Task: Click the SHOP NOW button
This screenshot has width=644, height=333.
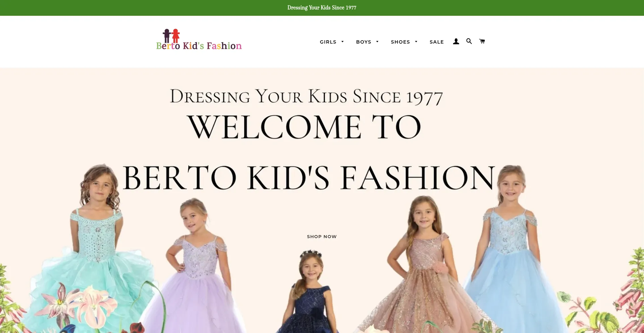Action: pyautogui.click(x=322, y=236)
